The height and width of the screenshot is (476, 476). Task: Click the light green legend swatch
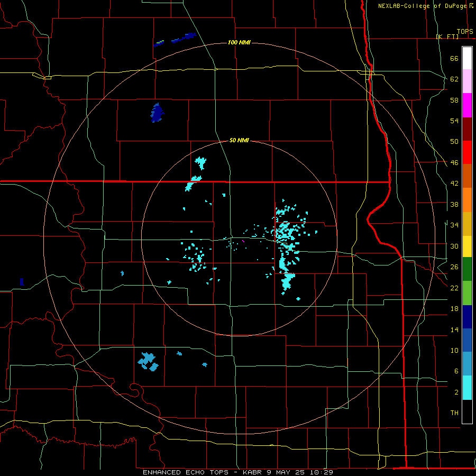point(467,293)
